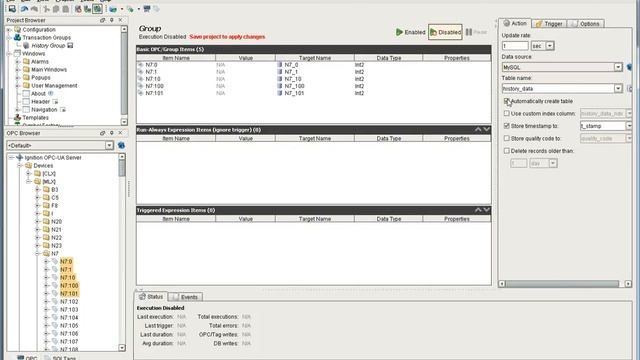Enable Store quality code to checkbox
640x360 pixels.
507,138
